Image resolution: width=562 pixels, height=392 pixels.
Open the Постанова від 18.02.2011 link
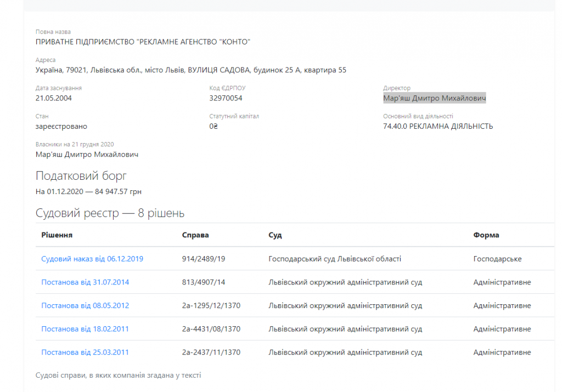[x=85, y=329]
